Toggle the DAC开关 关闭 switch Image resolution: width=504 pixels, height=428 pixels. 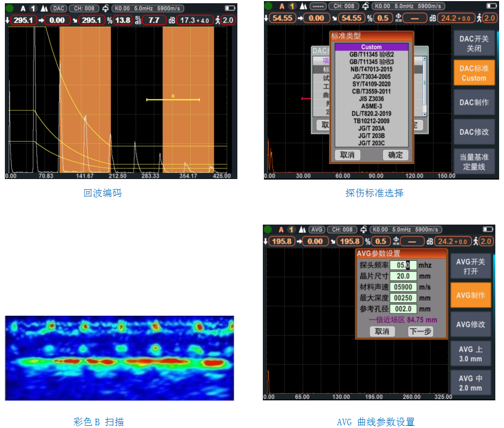point(474,43)
